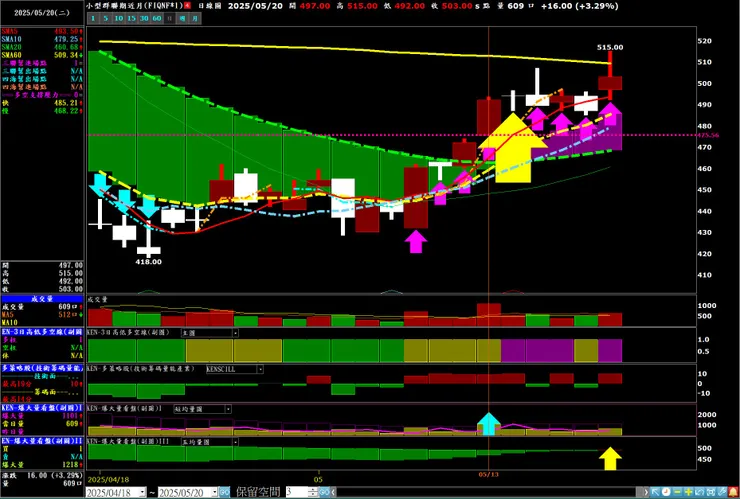Image resolution: width=740 pixels, height=499 pixels.
Task: Click the 保留空間 value input field
Action: pyautogui.click(x=296, y=492)
